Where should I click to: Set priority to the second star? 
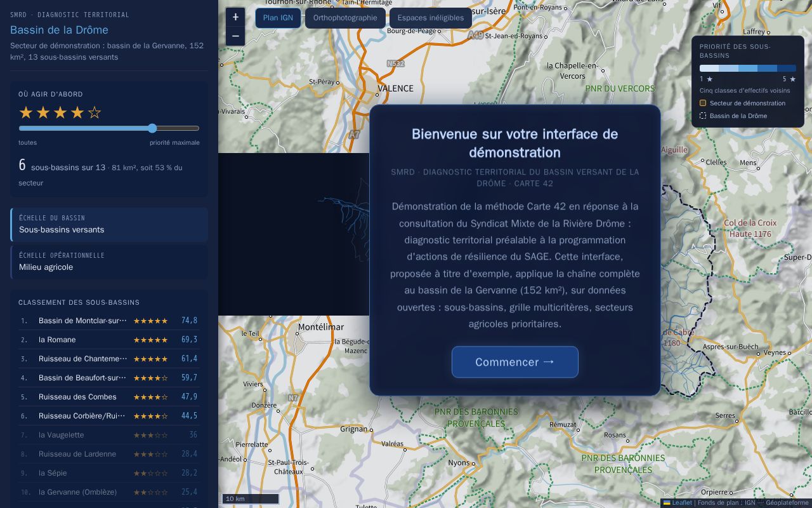point(43,113)
